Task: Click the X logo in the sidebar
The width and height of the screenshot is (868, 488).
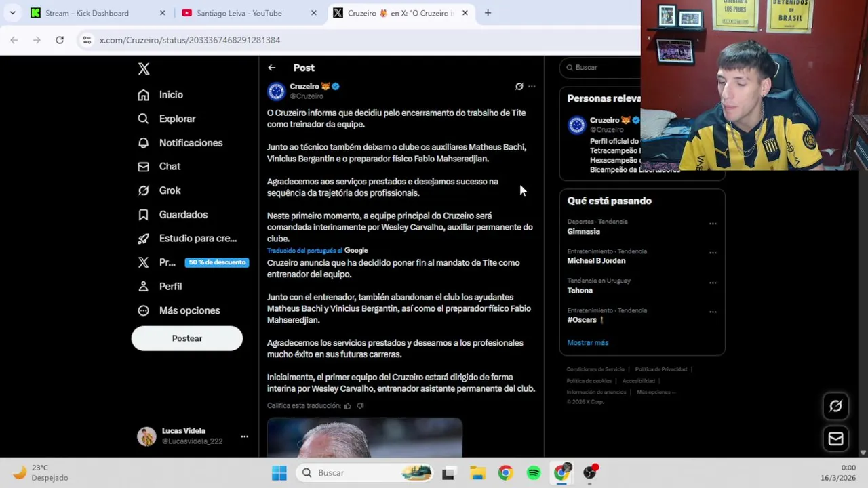Action: coord(144,68)
